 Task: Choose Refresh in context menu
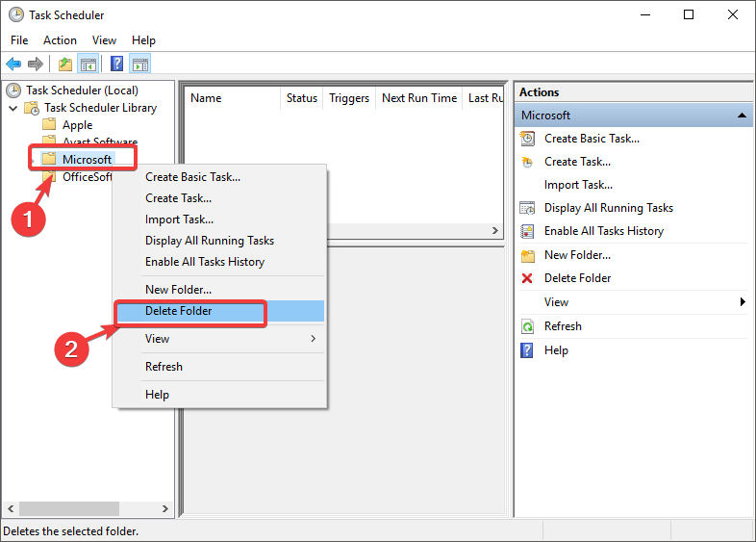220,367
